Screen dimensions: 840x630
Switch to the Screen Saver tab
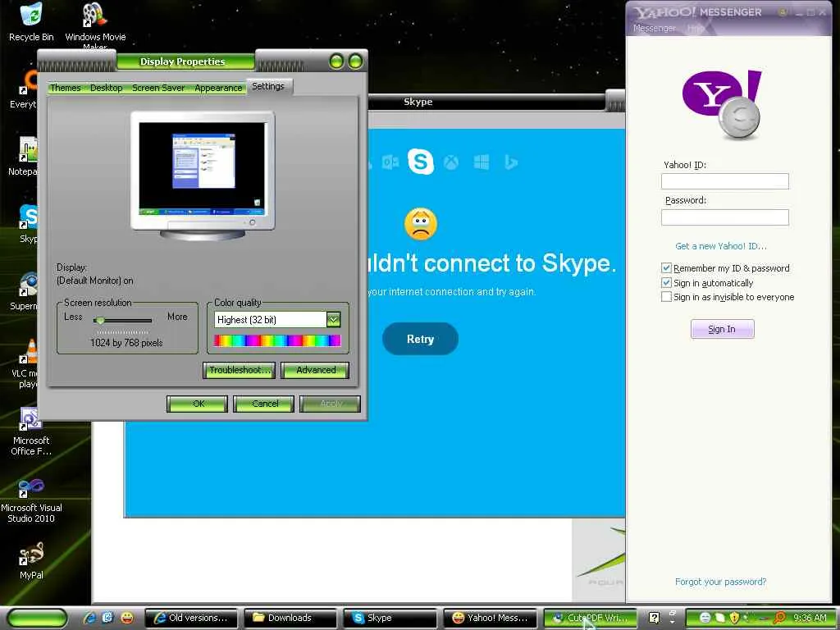pyautogui.click(x=158, y=88)
